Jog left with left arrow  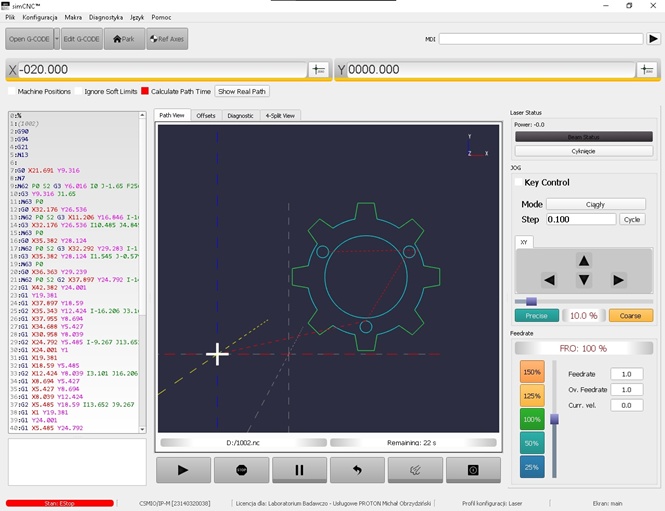pyautogui.click(x=549, y=280)
